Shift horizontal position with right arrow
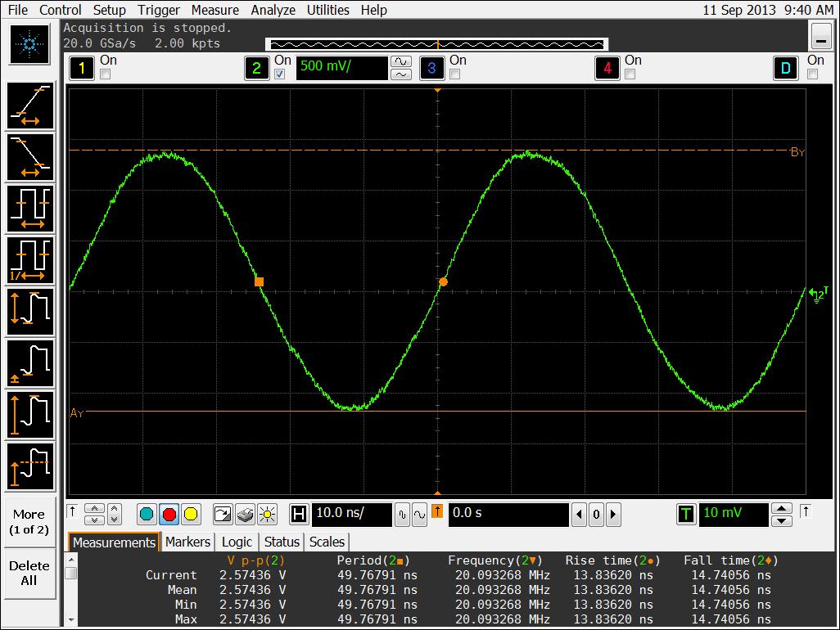The image size is (840, 630). pos(612,515)
